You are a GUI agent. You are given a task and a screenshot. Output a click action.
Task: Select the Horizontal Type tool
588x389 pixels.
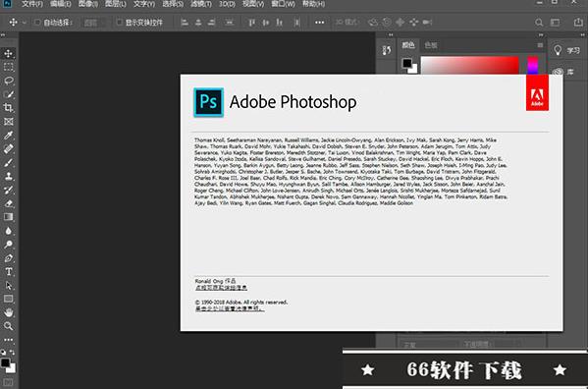(8, 271)
